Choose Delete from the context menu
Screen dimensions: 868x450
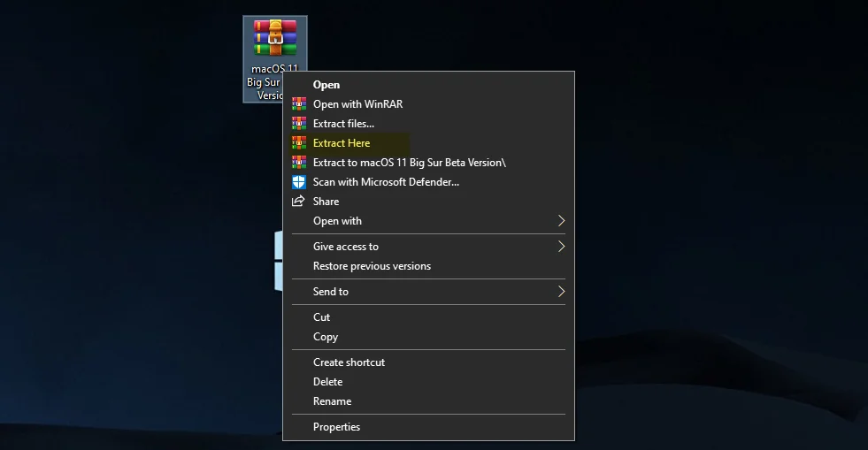pos(428,381)
